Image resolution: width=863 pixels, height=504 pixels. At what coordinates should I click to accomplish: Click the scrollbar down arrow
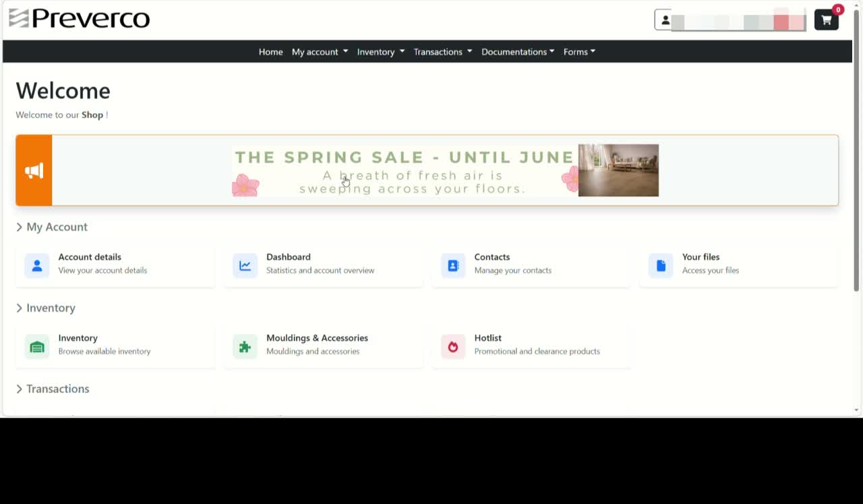857,410
